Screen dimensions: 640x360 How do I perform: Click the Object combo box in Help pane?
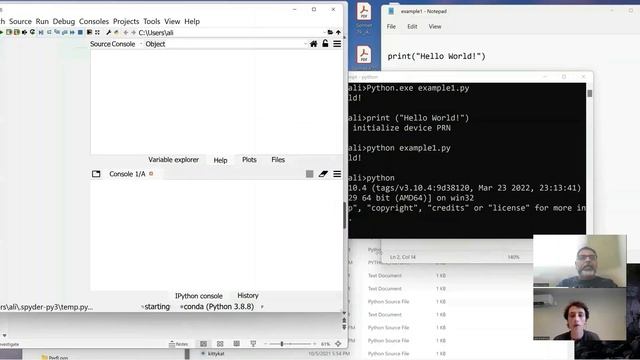pos(227,44)
